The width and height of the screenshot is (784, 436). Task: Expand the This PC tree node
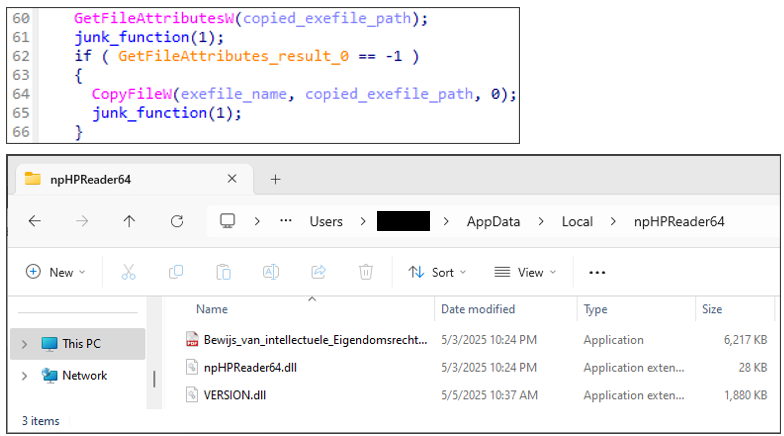pyautogui.click(x=24, y=344)
